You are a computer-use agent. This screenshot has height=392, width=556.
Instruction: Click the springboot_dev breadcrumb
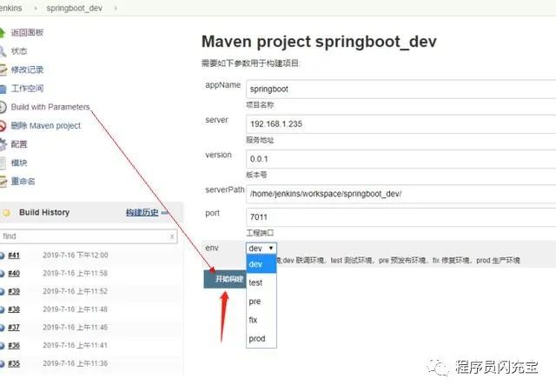[74, 8]
